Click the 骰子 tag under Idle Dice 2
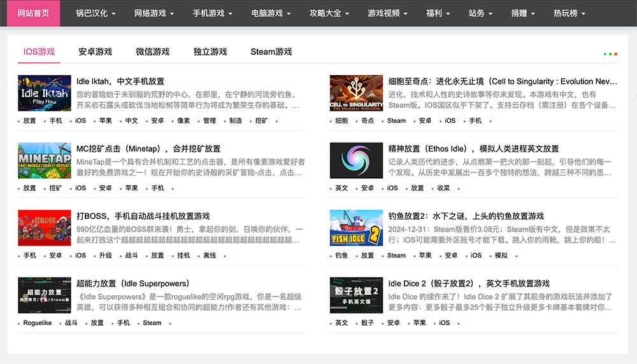This screenshot has height=364, width=637. pos(368,323)
